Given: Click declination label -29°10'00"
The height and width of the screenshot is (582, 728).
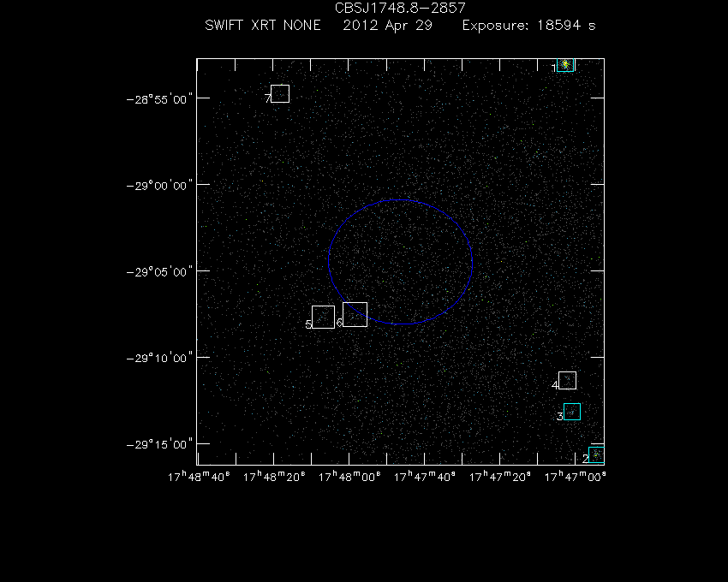Looking at the screenshot, I should tap(159, 359).
